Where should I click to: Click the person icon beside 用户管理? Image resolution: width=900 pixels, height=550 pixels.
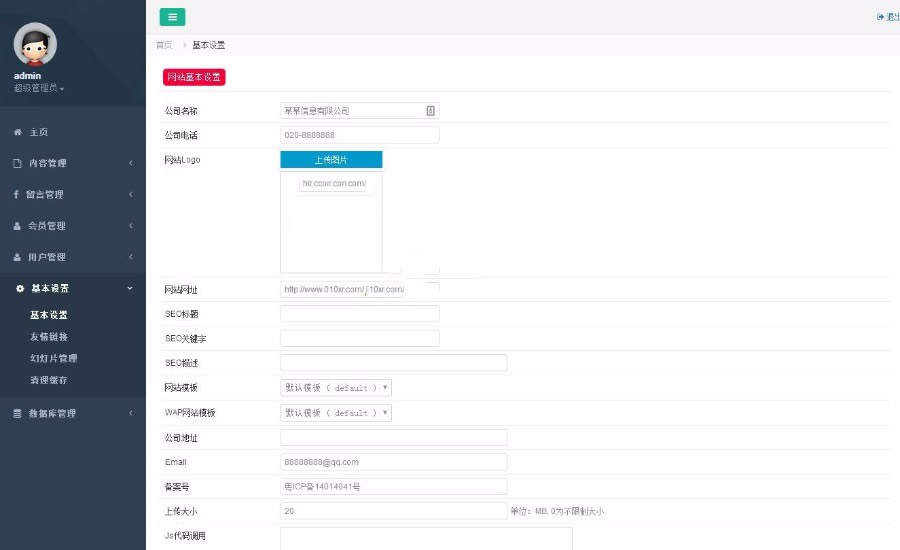coord(17,257)
